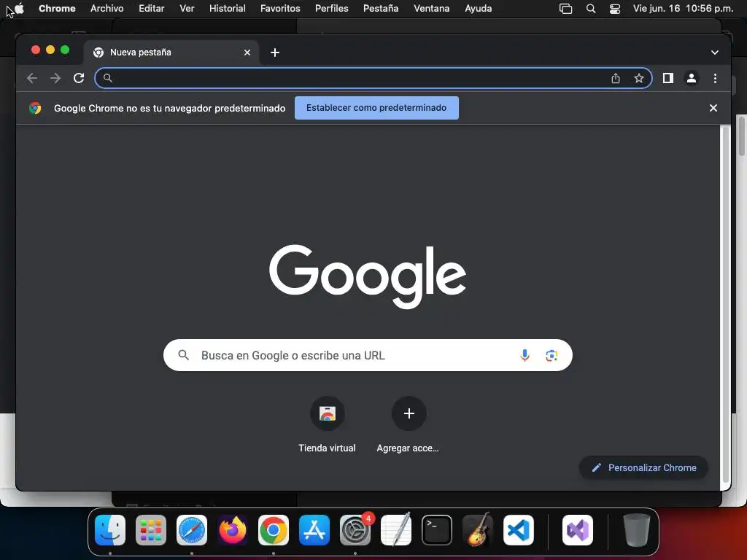This screenshot has height=560, width=747.
Task: Reload the current page
Action: coord(79,78)
